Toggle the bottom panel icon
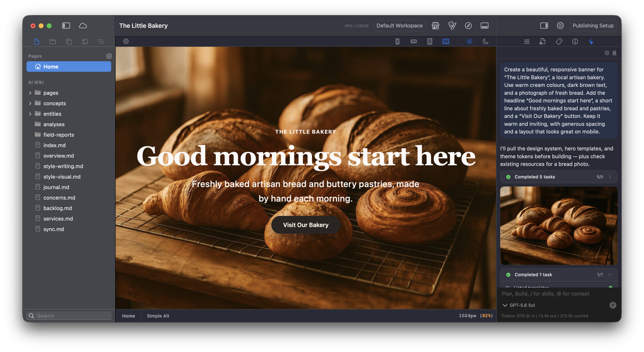644x352 pixels. 484,26
